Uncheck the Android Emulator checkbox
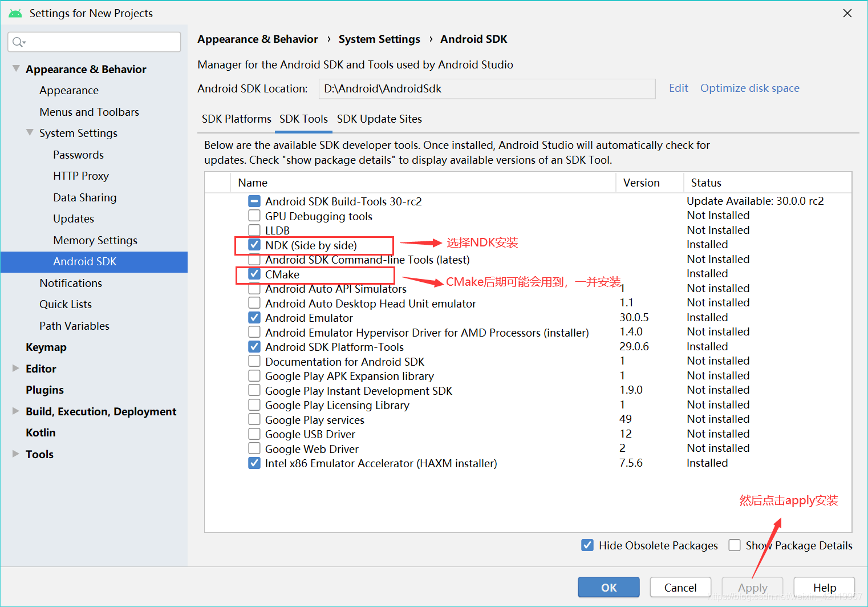The image size is (868, 607). coord(254,318)
